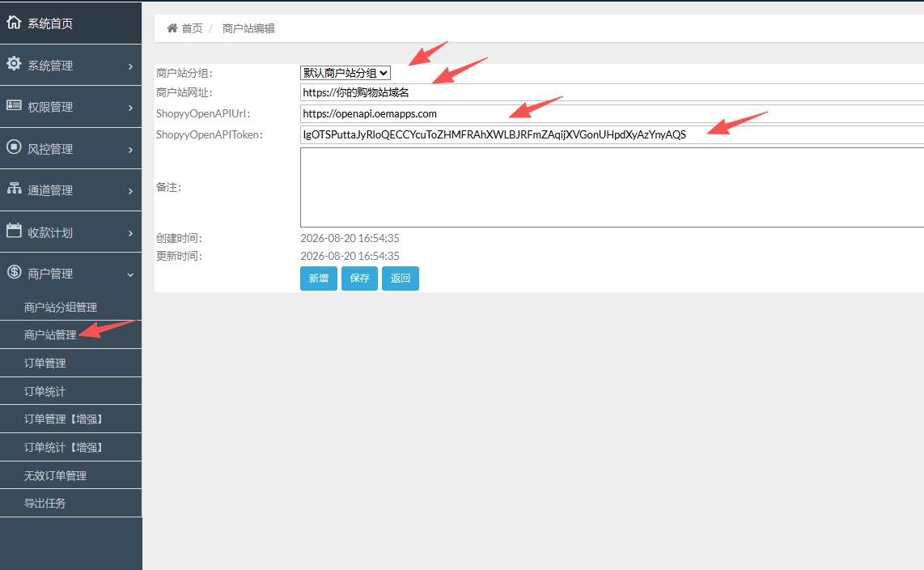Screen dimensions: 924x570
Task: Expand the 系统管理 chevron
Action: coord(130,66)
